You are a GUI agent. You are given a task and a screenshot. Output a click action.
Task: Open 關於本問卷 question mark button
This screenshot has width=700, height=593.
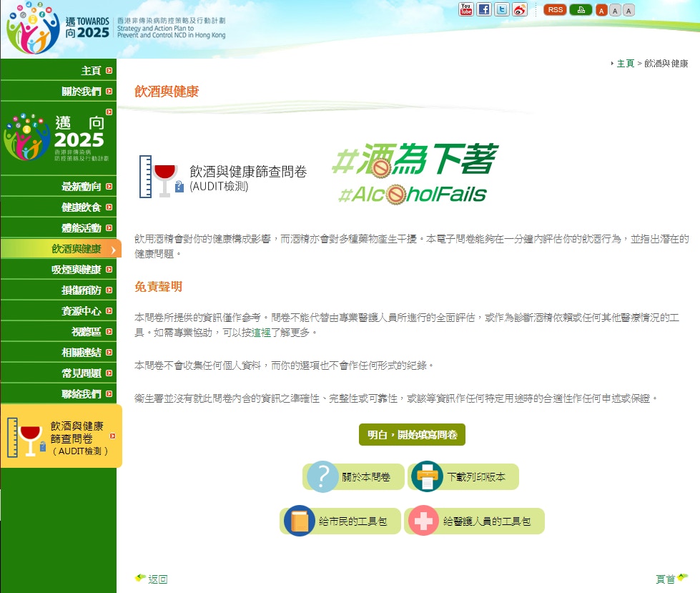click(x=353, y=477)
